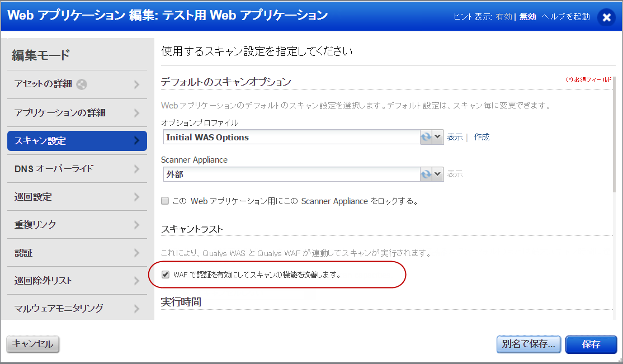Close the Web アプリケーション 編集 dialog

606,17
